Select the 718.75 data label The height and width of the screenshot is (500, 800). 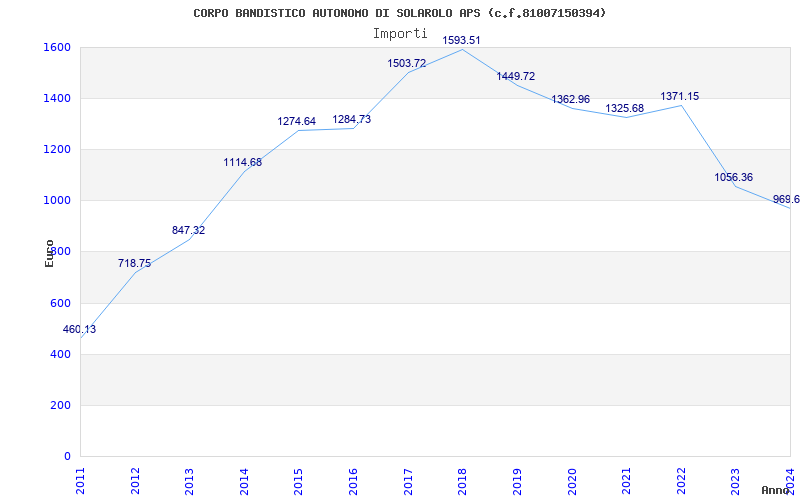coord(134,264)
